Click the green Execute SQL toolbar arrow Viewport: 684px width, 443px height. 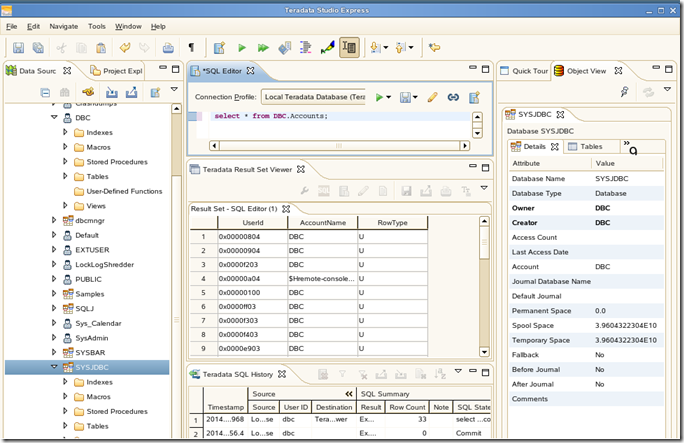coord(242,48)
